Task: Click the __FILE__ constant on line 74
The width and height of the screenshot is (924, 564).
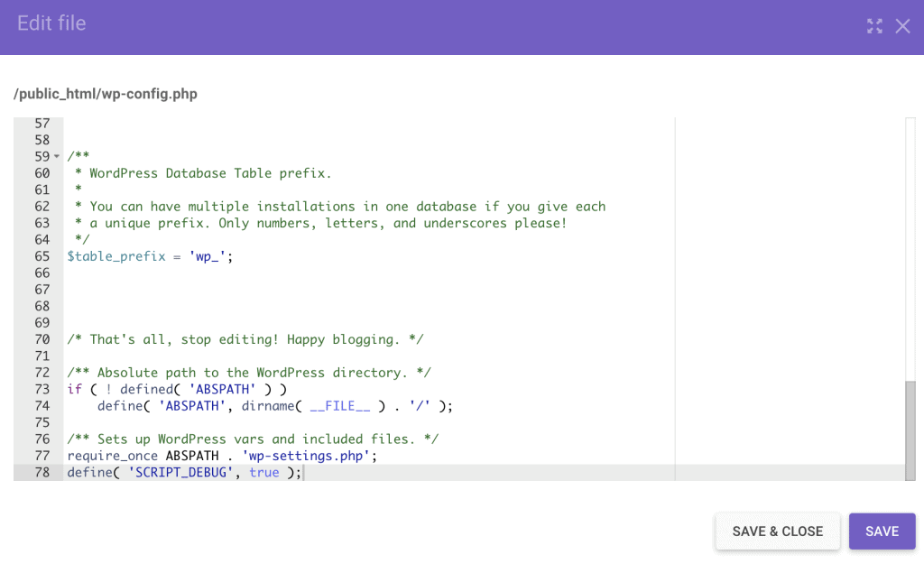Action: pyautogui.click(x=340, y=406)
